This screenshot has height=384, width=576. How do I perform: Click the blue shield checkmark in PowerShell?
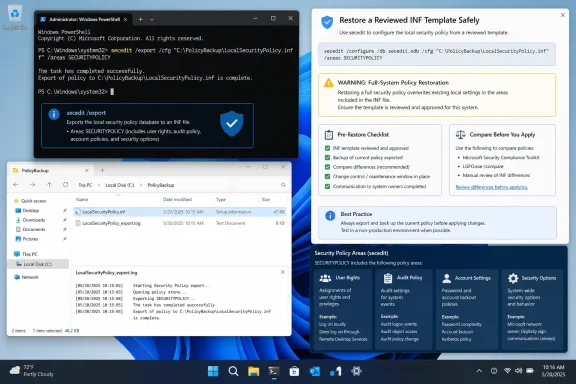pyautogui.click(x=231, y=123)
